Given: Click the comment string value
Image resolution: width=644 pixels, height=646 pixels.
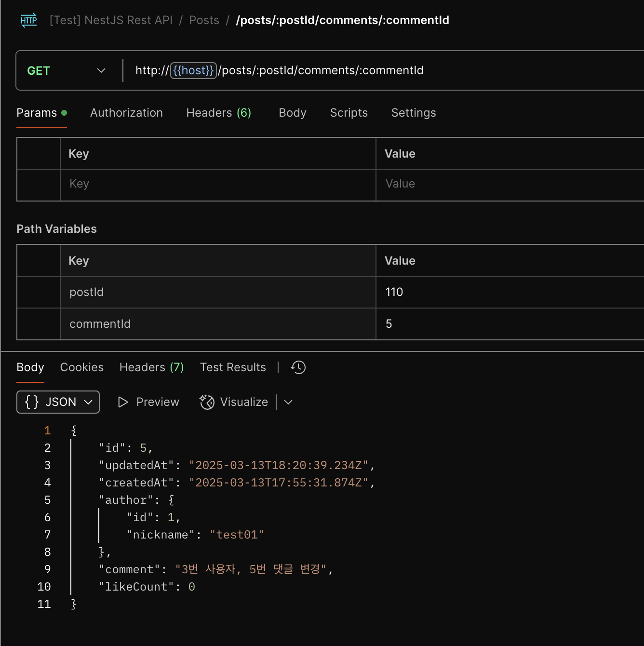Looking at the screenshot, I should 251,569.
